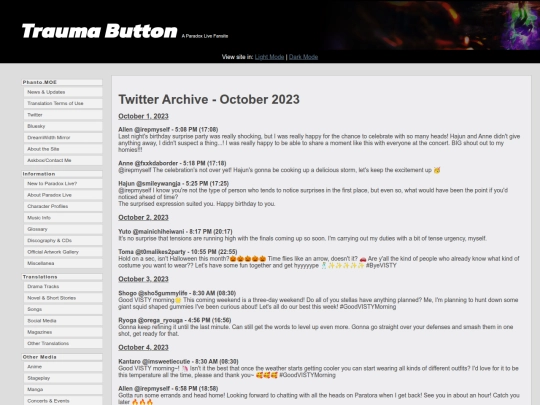
Task: Click Shogo @sho5gummylife 8:30 AM tweet header
Action: [177, 293]
